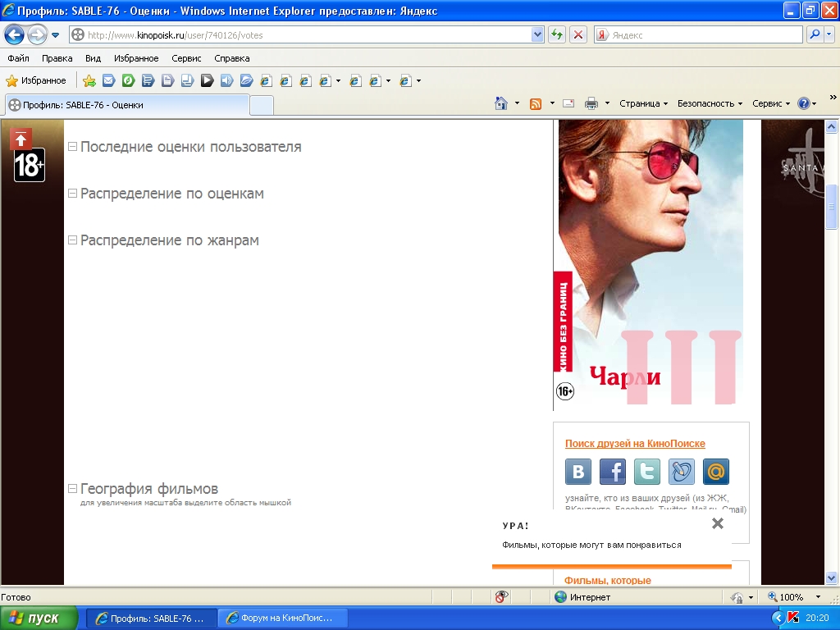840x630 pixels.
Task: Click the Twitter friend search icon
Action: click(x=647, y=472)
